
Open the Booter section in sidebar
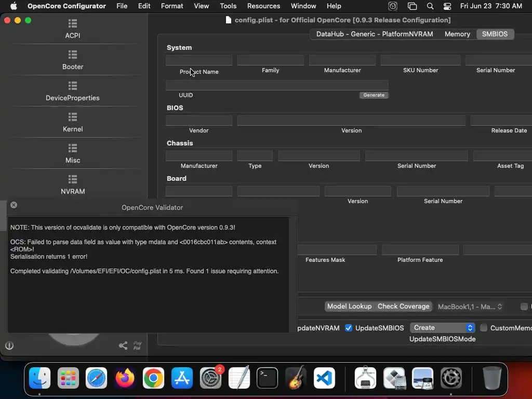(73, 60)
